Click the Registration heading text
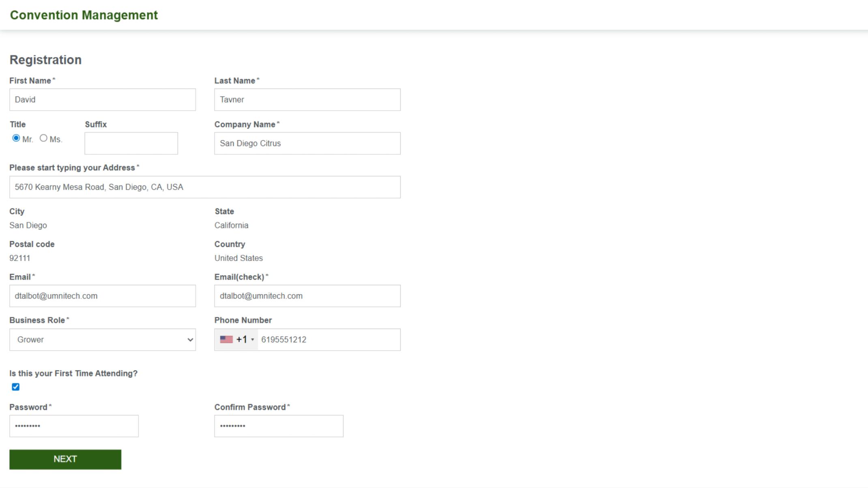868x488 pixels. click(45, 60)
